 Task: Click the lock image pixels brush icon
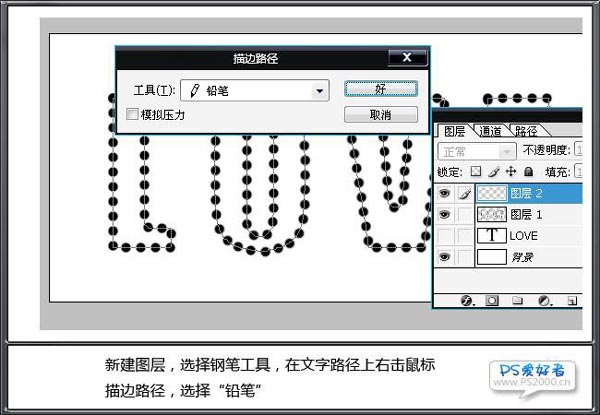(x=493, y=172)
